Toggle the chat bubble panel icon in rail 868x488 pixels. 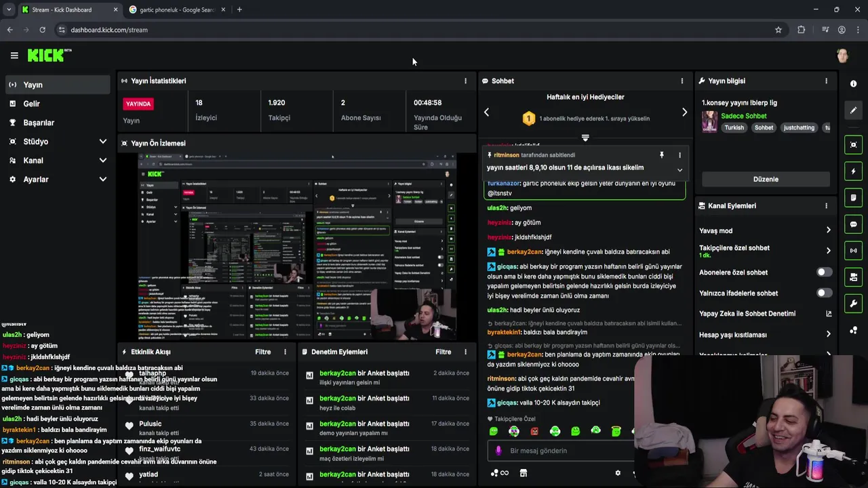pyautogui.click(x=853, y=224)
